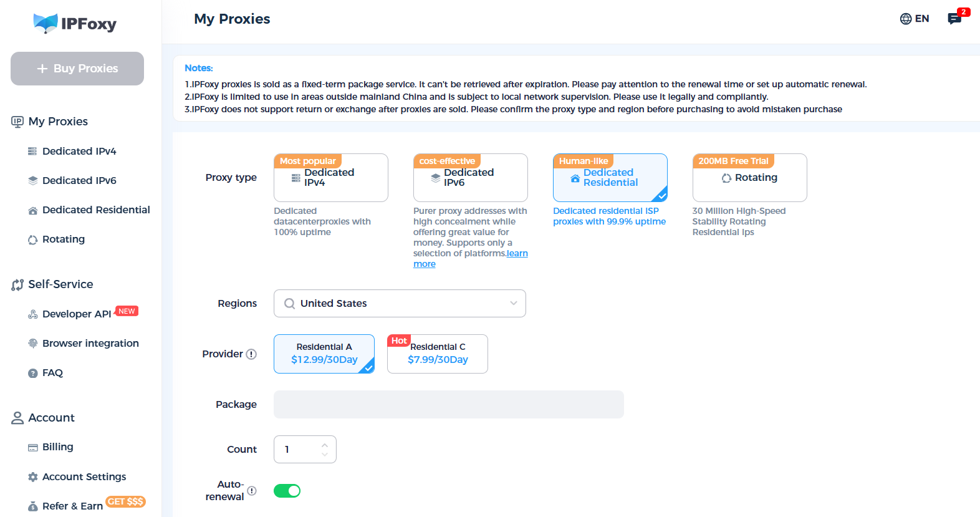Choose the Rotating proxy type card

tap(749, 178)
